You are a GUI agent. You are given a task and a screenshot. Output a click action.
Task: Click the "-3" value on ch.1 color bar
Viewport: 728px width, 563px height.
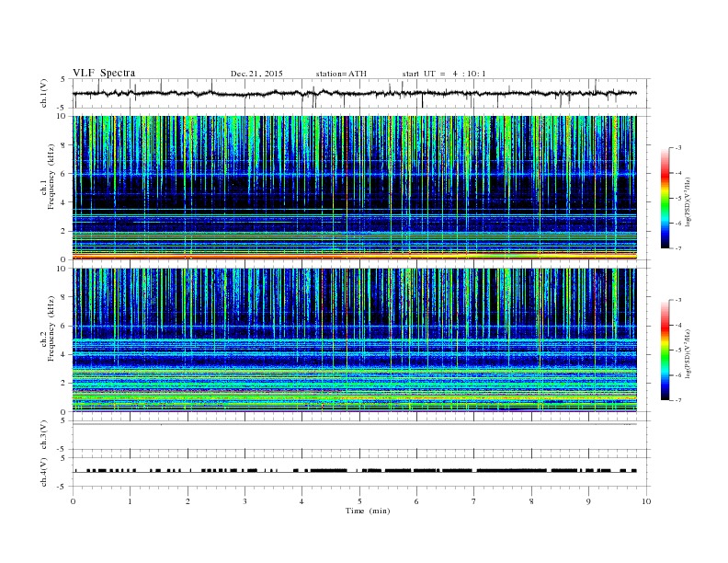677,148
